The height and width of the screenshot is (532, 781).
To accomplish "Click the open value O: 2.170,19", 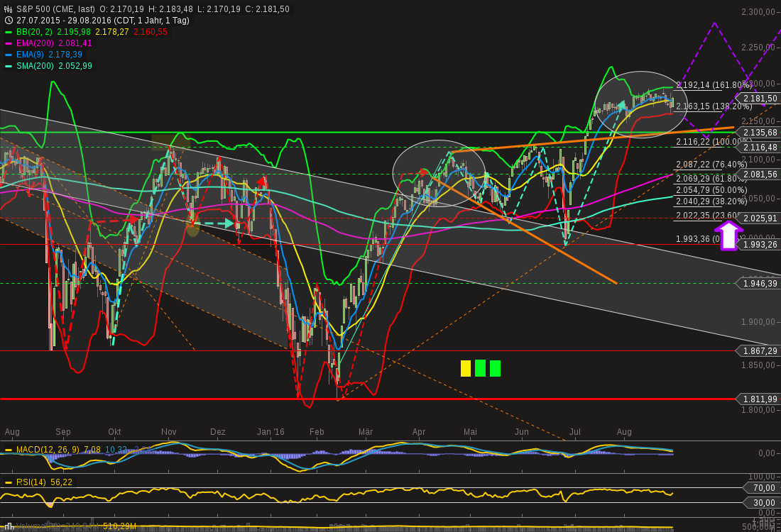I will pyautogui.click(x=122, y=9).
